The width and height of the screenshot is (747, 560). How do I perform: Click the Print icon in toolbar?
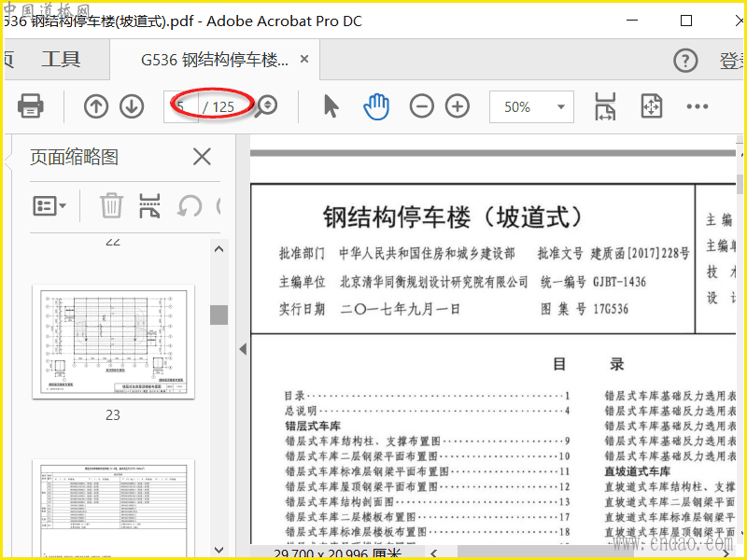pyautogui.click(x=31, y=106)
